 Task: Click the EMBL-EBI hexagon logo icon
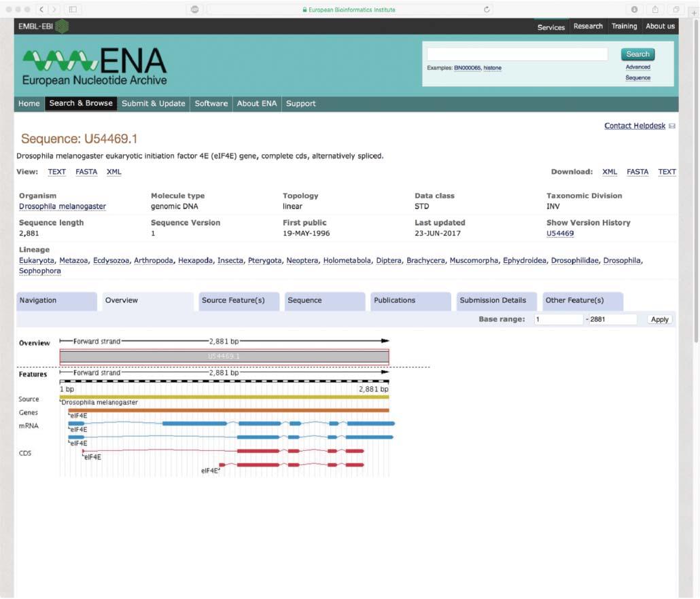pyautogui.click(x=62, y=26)
